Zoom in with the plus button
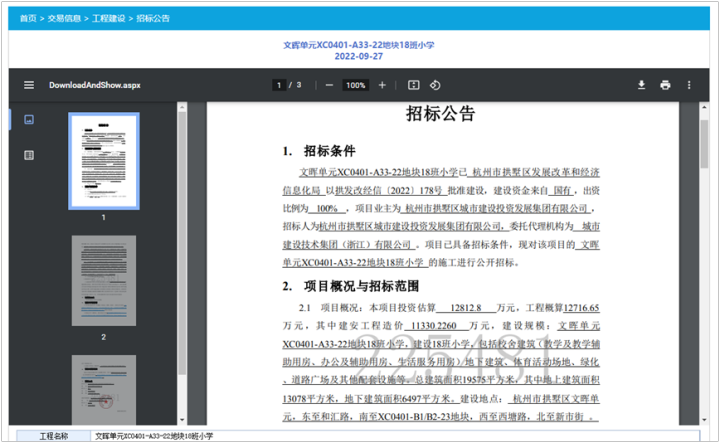 [382, 85]
